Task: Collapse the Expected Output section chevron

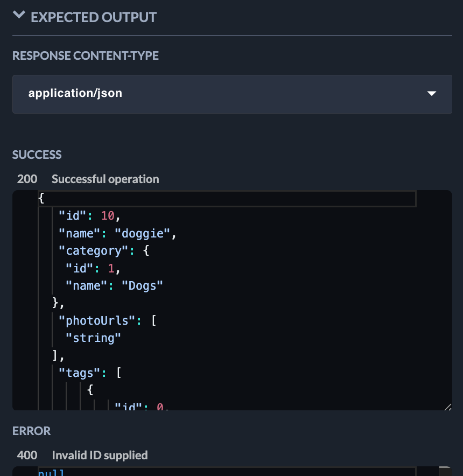Action: click(x=19, y=16)
